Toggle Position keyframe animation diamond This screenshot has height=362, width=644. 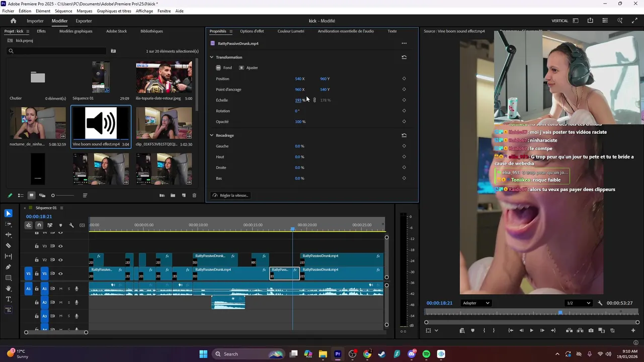pos(404,78)
